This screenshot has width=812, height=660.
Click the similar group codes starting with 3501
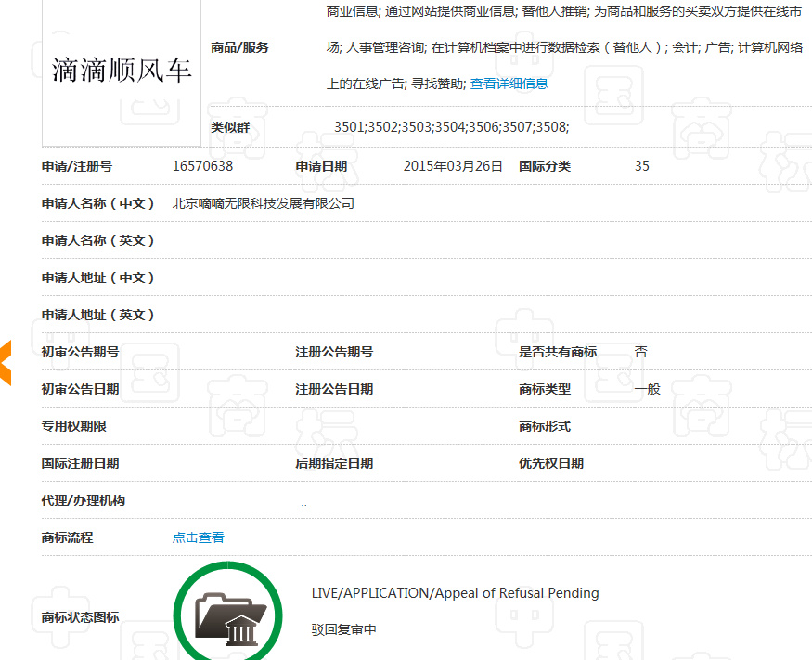[x=452, y=127]
